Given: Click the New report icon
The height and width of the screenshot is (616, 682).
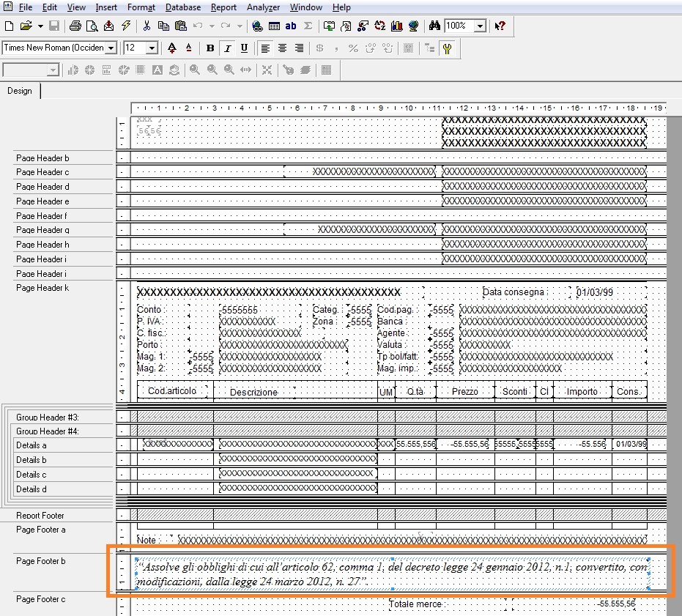Looking at the screenshot, I should (x=9, y=26).
